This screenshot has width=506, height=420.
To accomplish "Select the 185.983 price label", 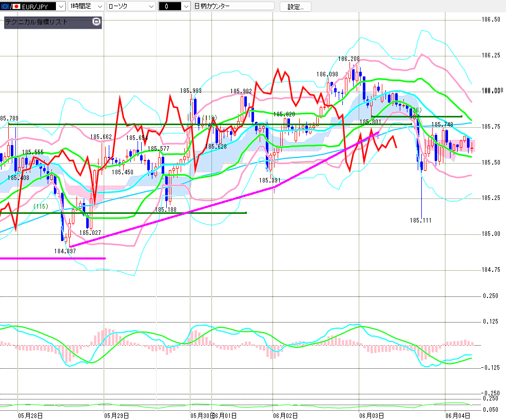I will pyautogui.click(x=191, y=91).
